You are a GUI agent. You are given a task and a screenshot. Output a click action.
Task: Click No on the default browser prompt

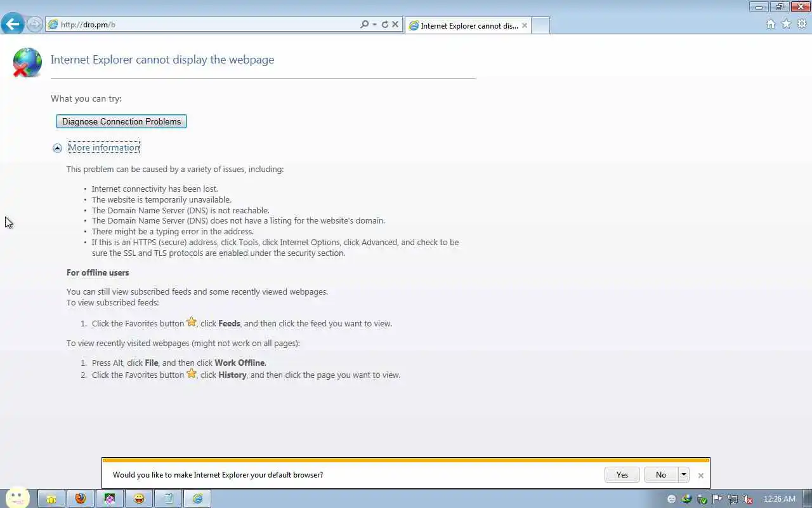pyautogui.click(x=661, y=475)
